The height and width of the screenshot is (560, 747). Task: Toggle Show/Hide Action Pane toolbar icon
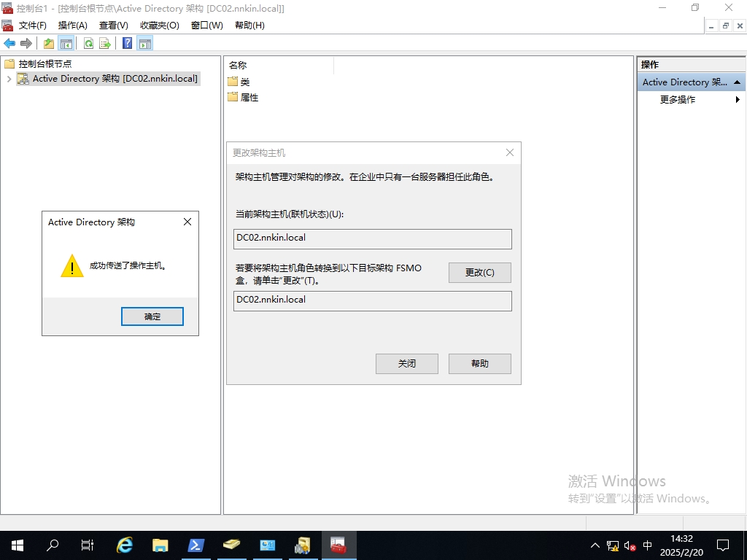[145, 44]
